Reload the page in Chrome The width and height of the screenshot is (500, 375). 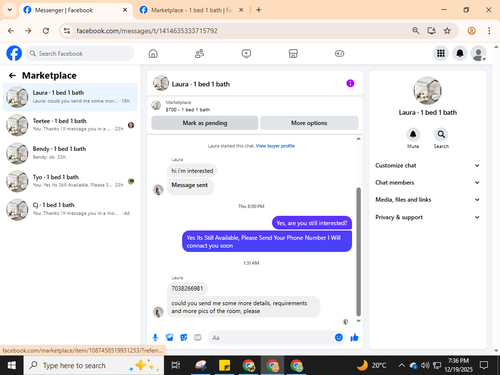coord(46,31)
